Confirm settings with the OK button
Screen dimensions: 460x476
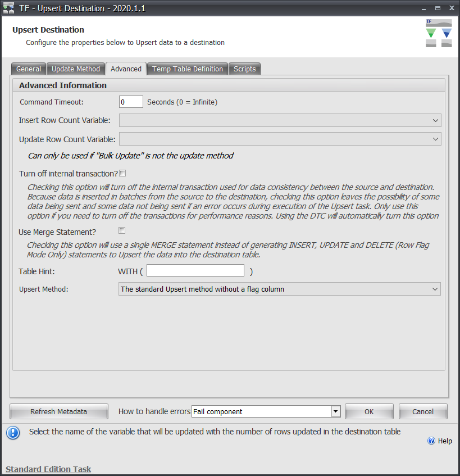[x=368, y=411]
